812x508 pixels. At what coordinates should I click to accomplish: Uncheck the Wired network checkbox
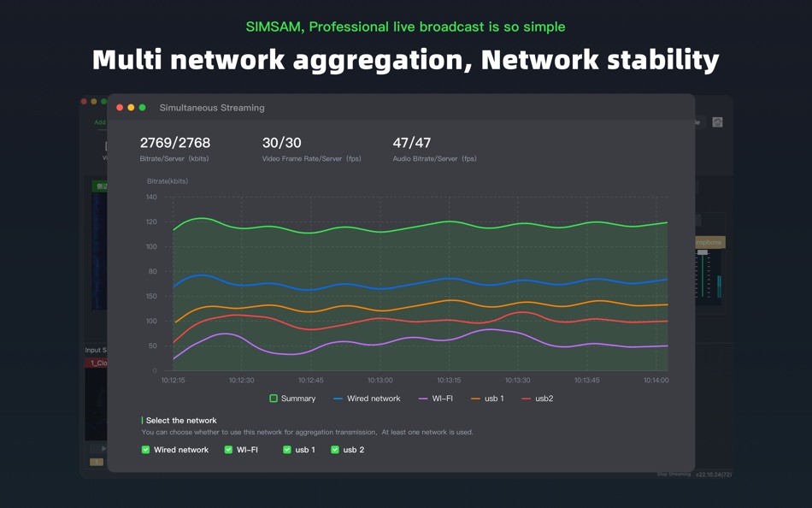coord(145,450)
